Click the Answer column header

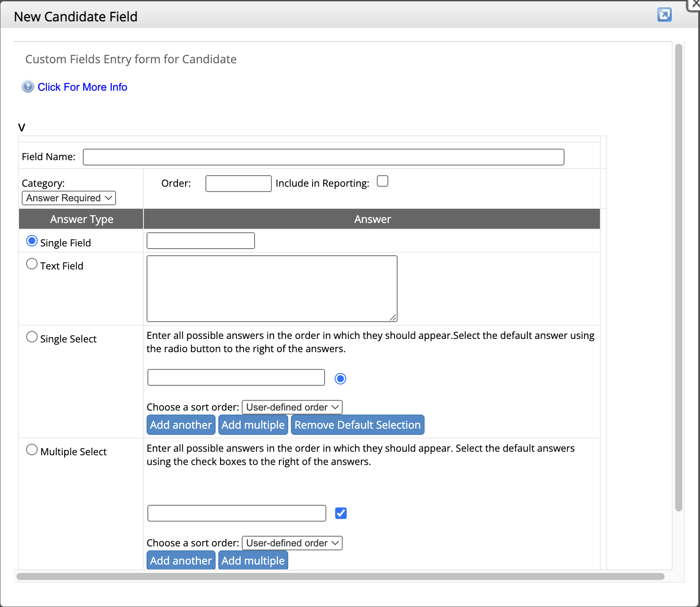372,219
